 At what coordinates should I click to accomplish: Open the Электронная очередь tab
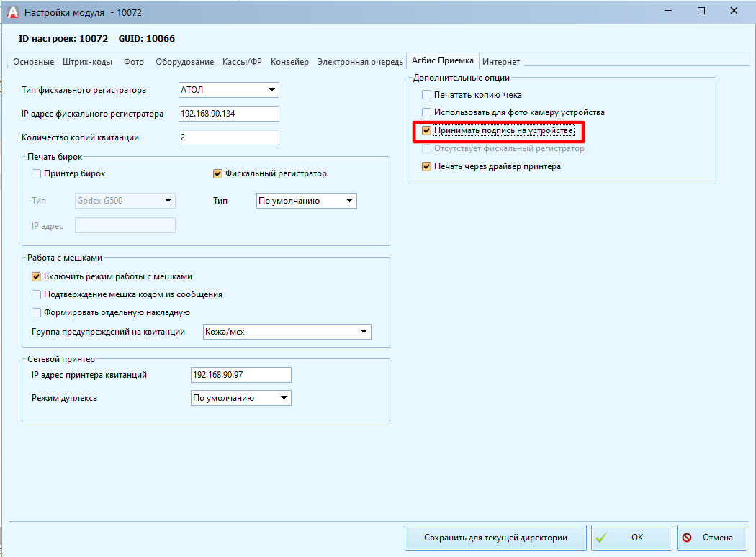(x=360, y=62)
